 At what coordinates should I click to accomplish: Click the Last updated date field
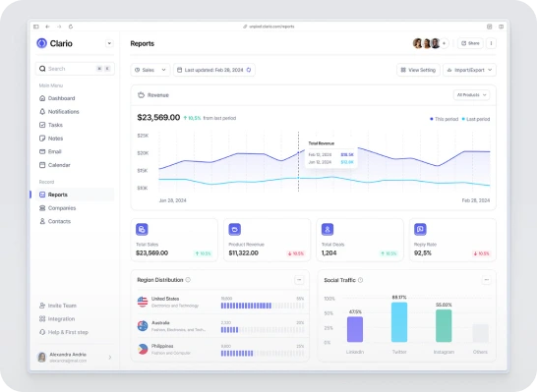pos(214,70)
